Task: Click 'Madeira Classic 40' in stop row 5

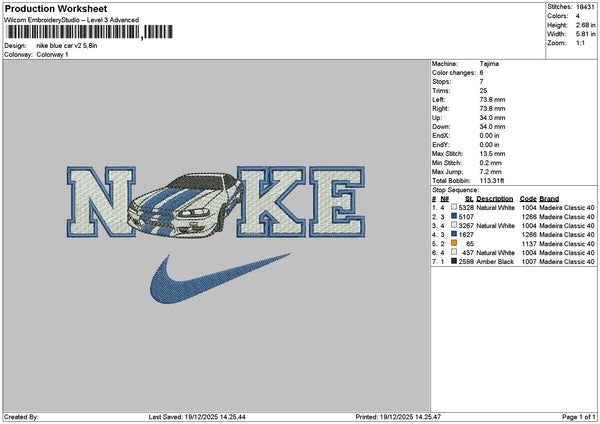Action: (x=567, y=244)
